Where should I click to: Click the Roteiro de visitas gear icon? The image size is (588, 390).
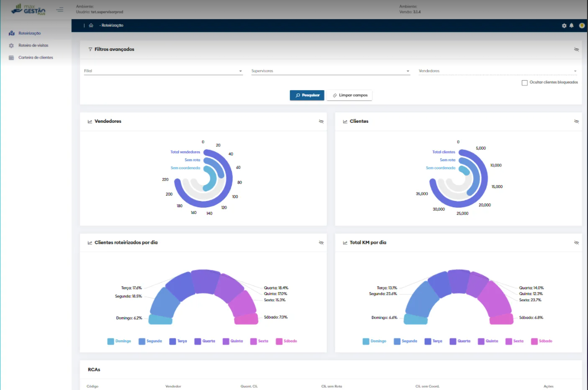12,46
